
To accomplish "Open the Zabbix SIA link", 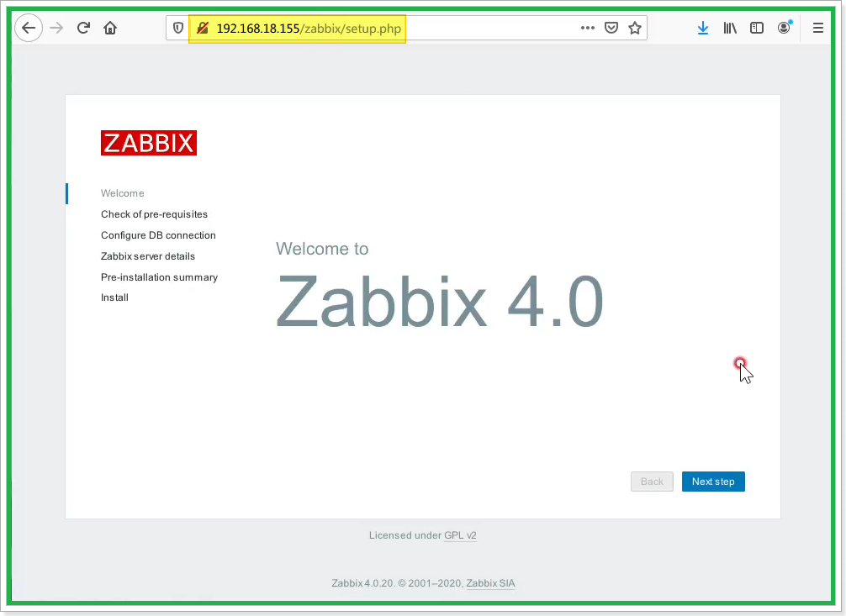I will [x=490, y=583].
